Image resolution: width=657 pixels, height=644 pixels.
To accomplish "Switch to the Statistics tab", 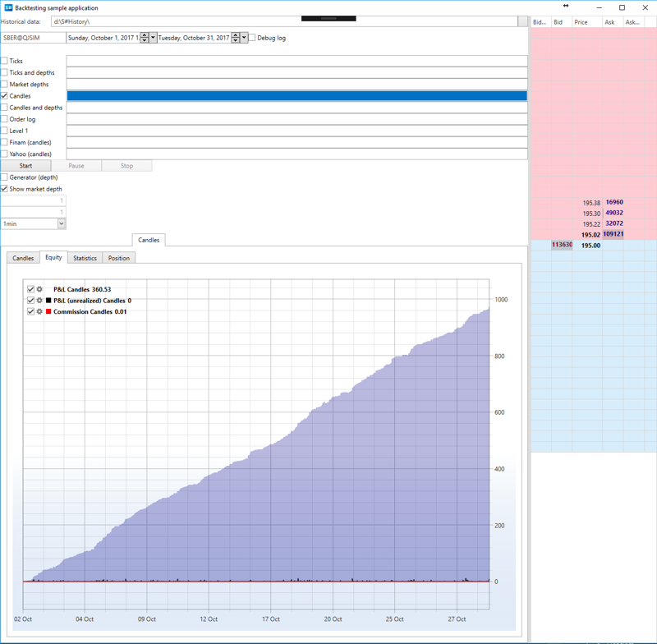I will pos(85,258).
